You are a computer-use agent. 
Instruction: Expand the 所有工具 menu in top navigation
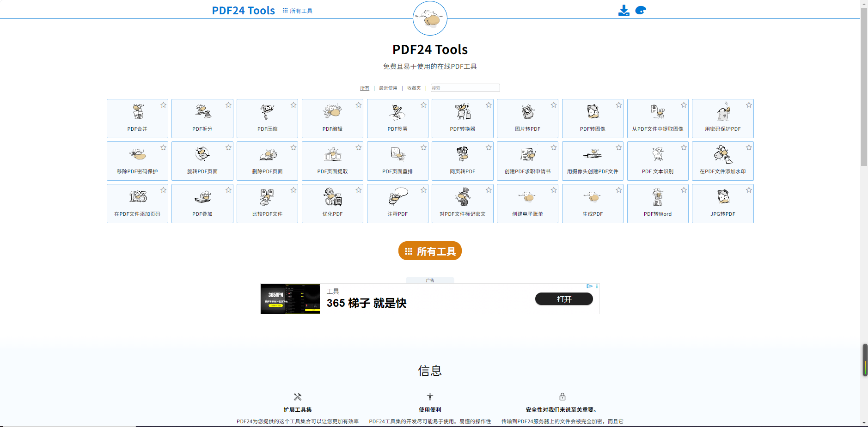[298, 11]
